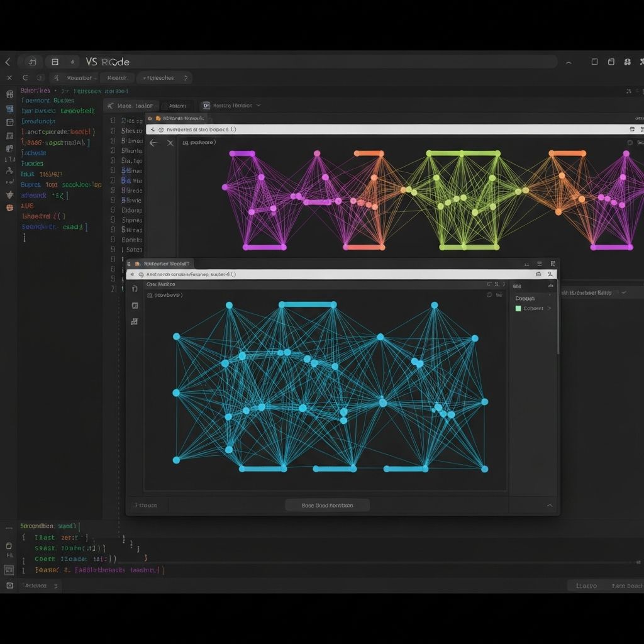
Task: Select the Debug icon in the activity bar
Action: coord(9,135)
